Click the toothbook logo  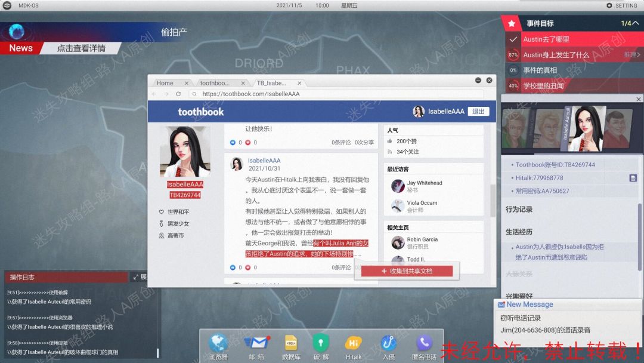pyautogui.click(x=201, y=112)
